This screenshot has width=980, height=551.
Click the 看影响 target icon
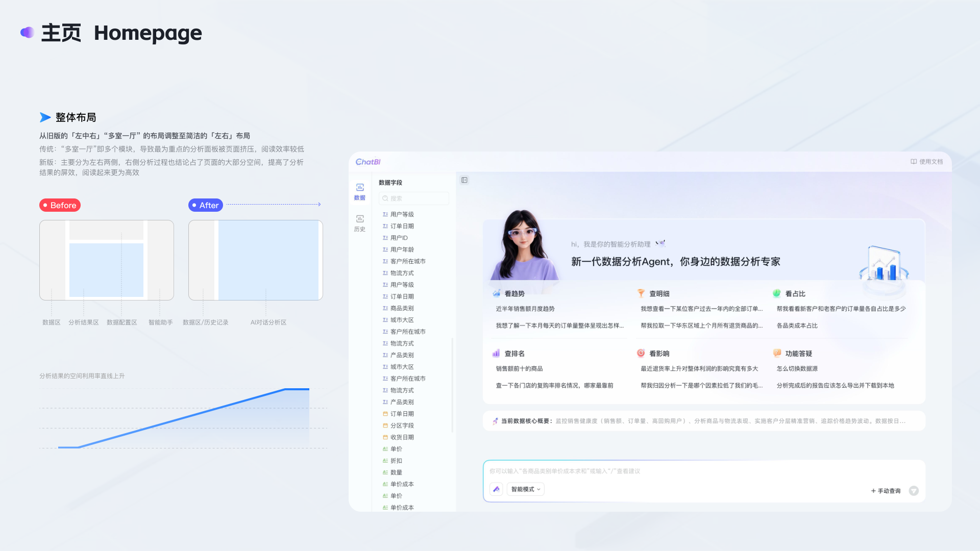click(x=641, y=353)
